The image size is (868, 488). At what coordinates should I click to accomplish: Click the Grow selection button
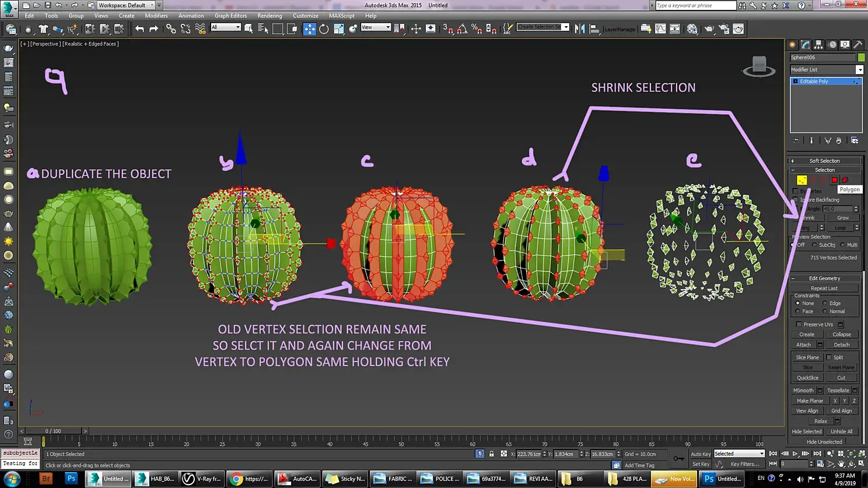pos(843,218)
